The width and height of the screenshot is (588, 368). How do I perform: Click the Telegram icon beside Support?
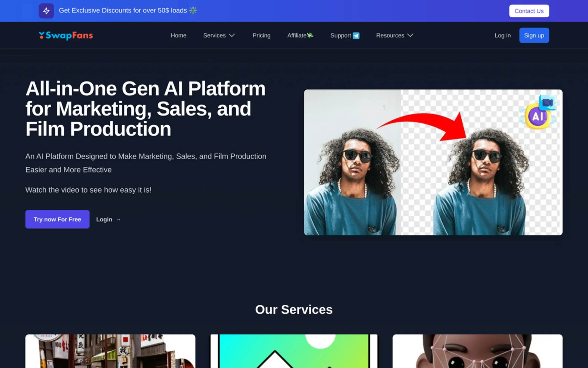point(356,36)
